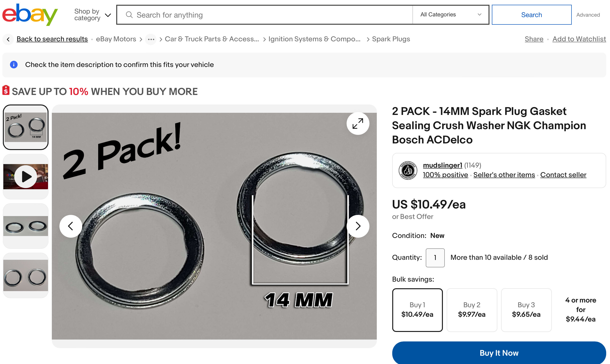Go to the next product image

(x=358, y=226)
